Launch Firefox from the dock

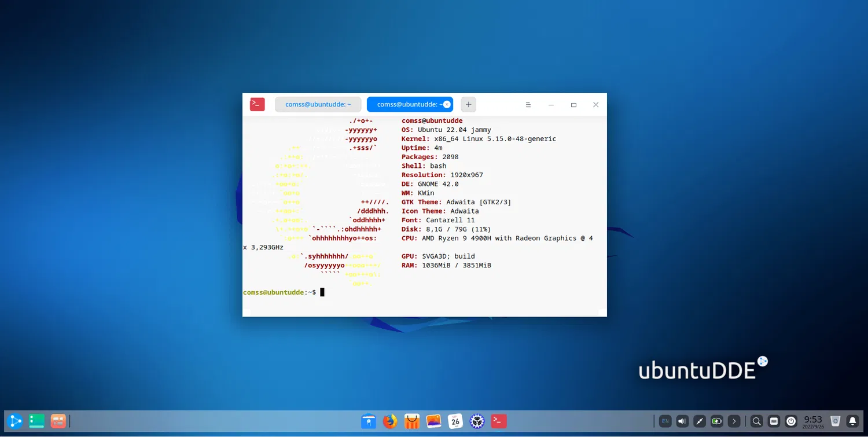(391, 421)
